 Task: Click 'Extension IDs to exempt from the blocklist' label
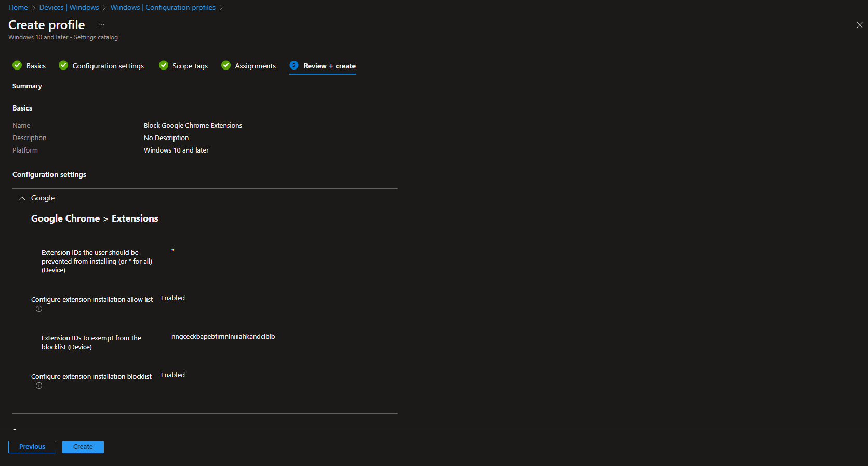pyautogui.click(x=91, y=342)
